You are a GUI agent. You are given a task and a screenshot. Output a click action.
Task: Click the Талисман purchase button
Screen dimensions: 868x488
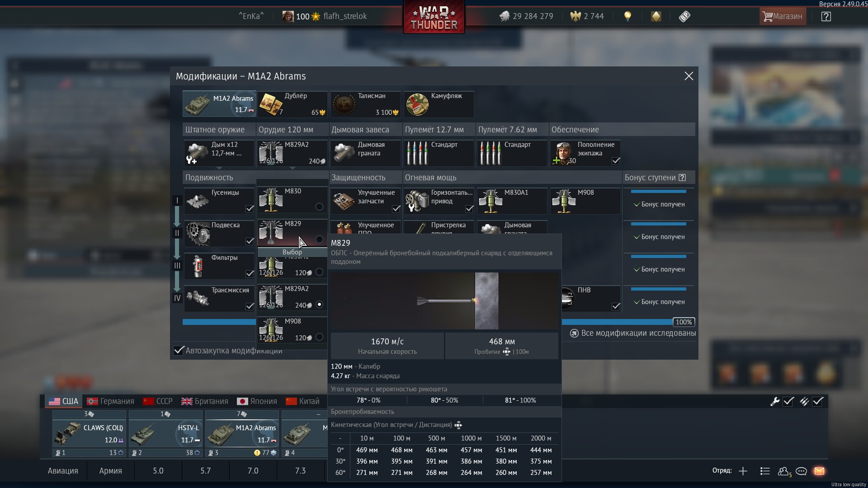coord(365,104)
